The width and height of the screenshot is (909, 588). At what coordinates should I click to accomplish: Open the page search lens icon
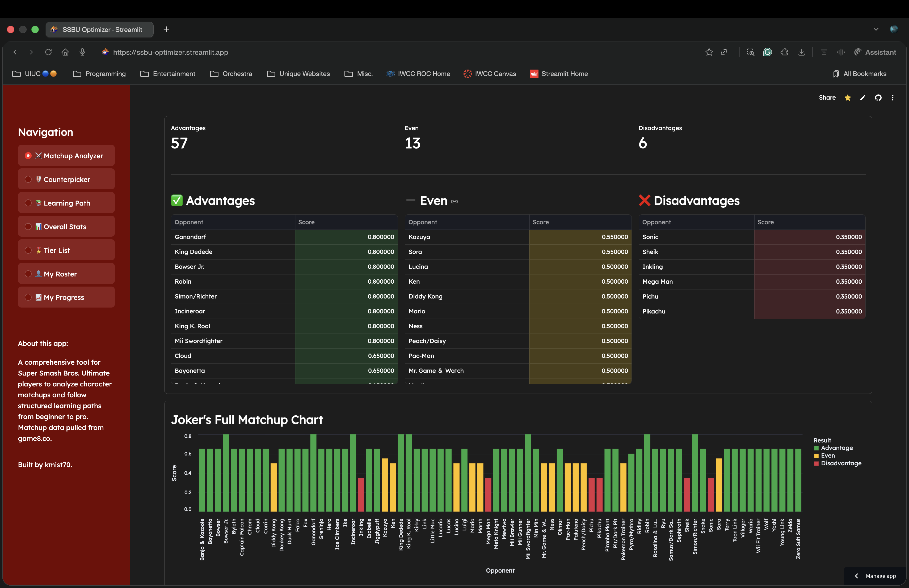pos(751,52)
